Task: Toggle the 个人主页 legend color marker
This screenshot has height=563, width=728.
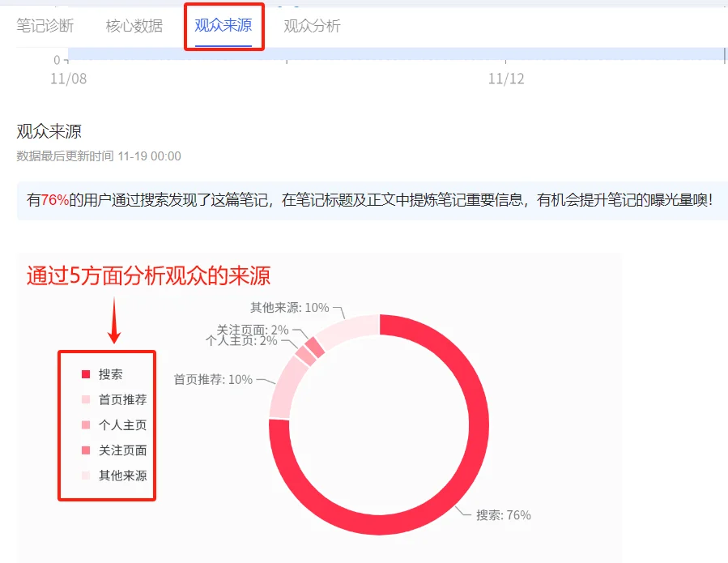Action: (86, 425)
